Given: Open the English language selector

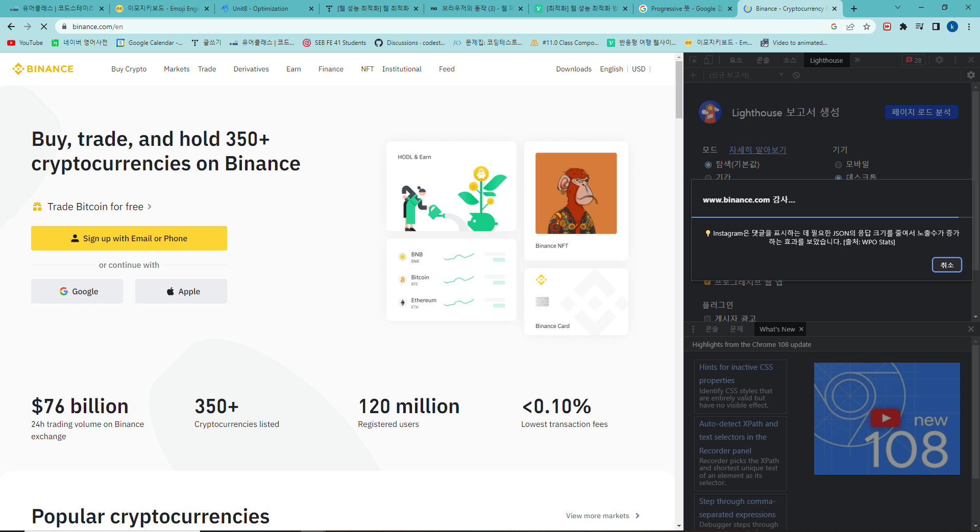Looking at the screenshot, I should click(611, 69).
